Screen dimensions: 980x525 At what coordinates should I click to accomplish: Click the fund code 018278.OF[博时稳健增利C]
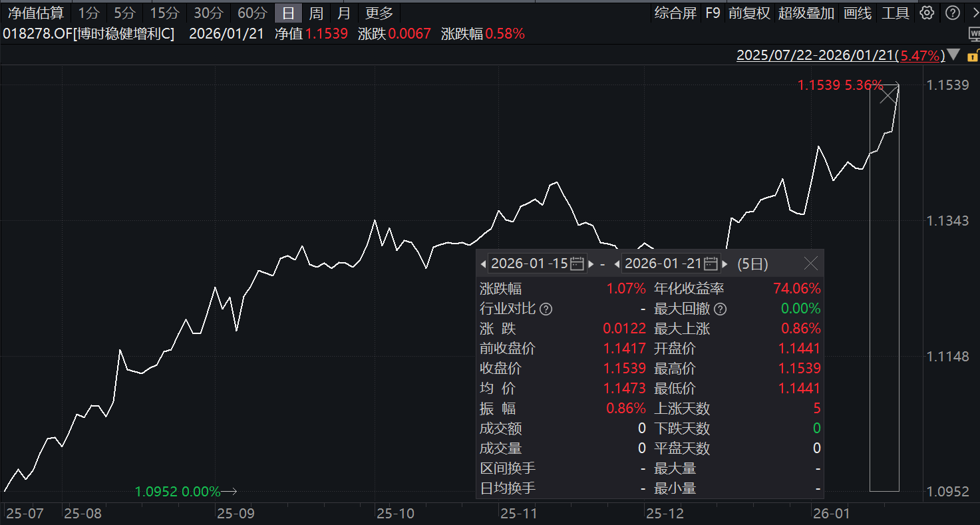[x=88, y=34]
